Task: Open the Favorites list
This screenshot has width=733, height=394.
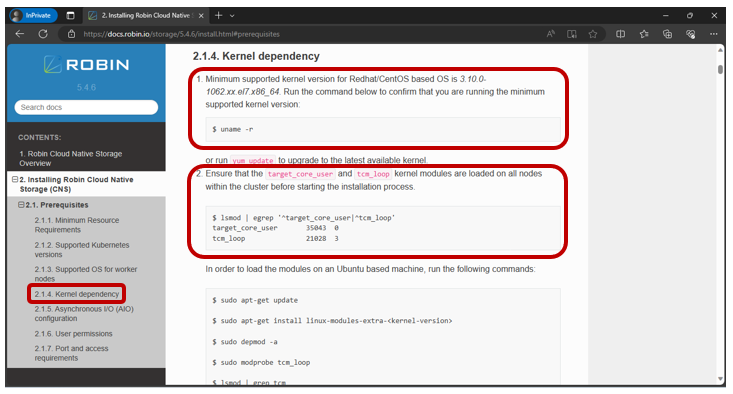Action: click(x=644, y=34)
